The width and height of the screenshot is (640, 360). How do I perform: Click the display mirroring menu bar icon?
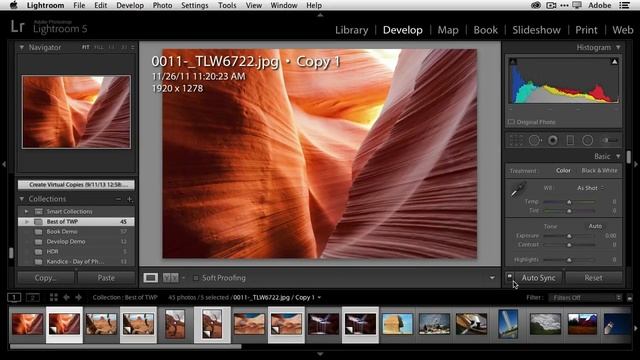[577, 5]
